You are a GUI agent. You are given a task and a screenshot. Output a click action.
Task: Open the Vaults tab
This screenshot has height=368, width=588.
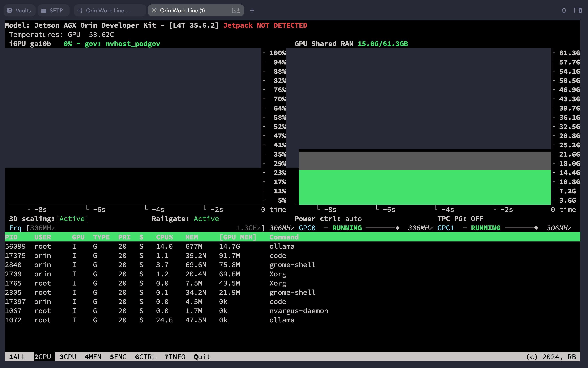tap(19, 10)
